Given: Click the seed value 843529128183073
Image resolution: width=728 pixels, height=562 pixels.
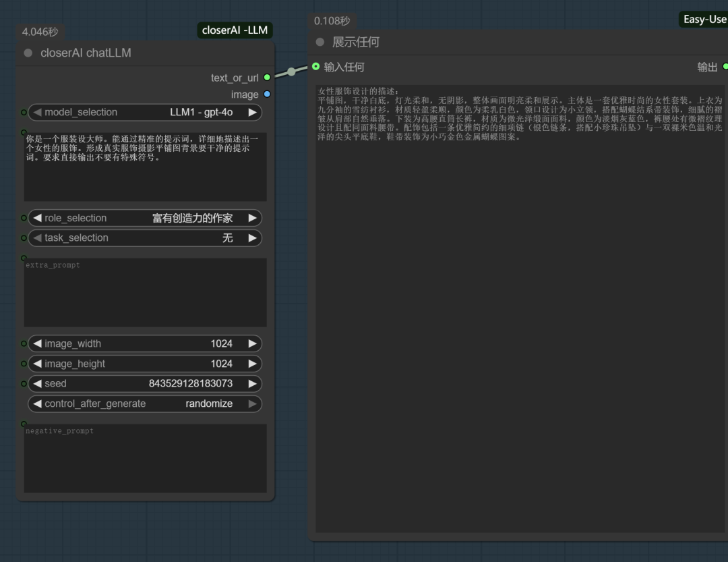Looking at the screenshot, I should 190,383.
